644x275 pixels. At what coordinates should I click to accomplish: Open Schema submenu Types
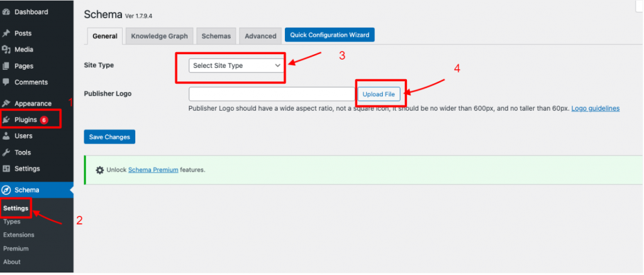coord(11,222)
